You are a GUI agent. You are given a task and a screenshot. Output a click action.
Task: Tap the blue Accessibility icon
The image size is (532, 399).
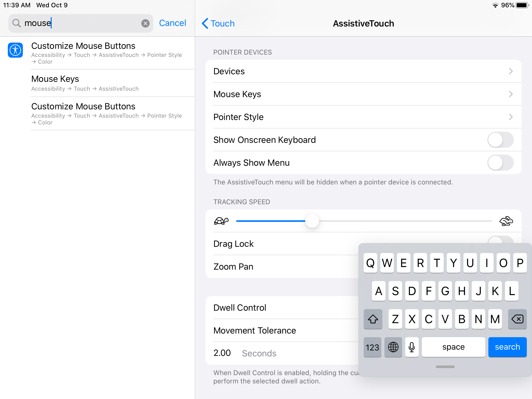tap(15, 50)
